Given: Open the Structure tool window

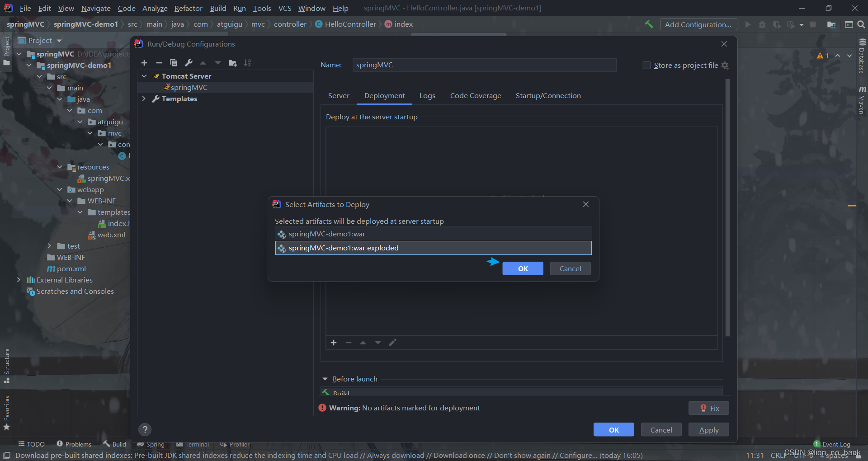Looking at the screenshot, I should pos(6,366).
